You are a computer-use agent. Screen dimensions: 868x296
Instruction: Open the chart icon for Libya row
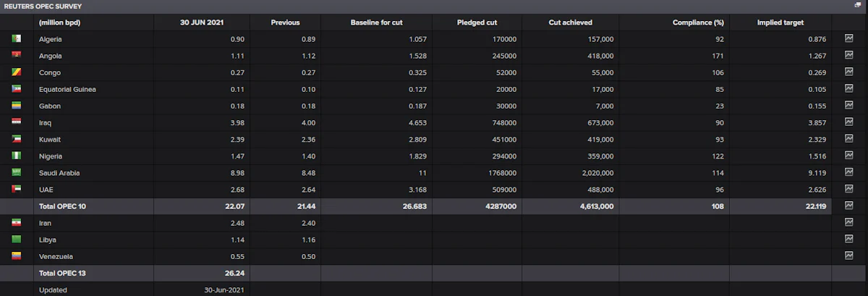tap(848, 239)
